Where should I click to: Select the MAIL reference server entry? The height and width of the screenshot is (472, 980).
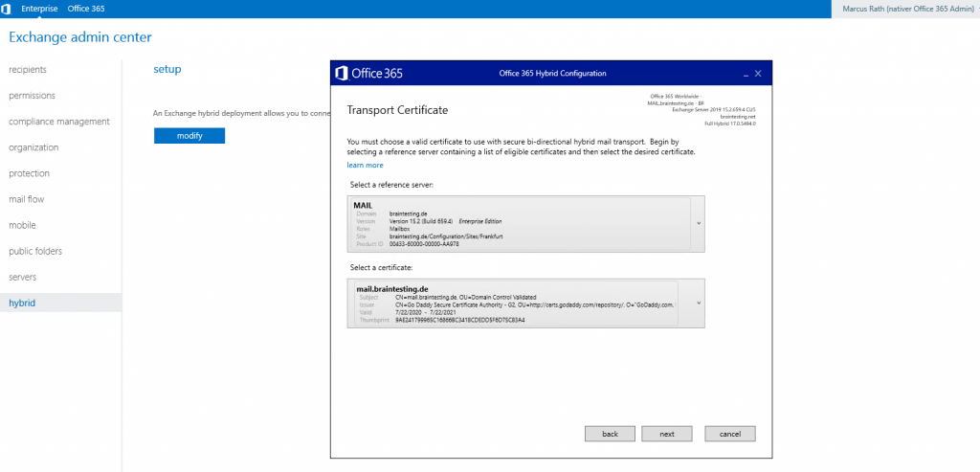click(x=521, y=224)
